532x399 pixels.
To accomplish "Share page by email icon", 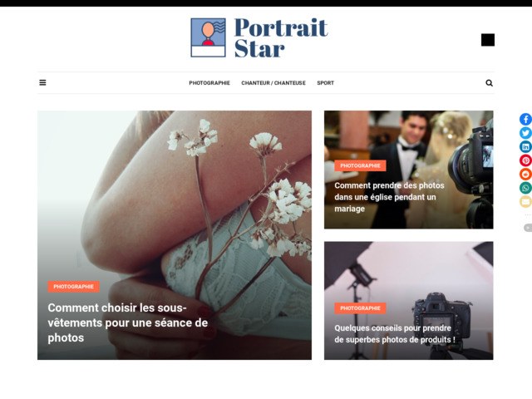I will [525, 202].
